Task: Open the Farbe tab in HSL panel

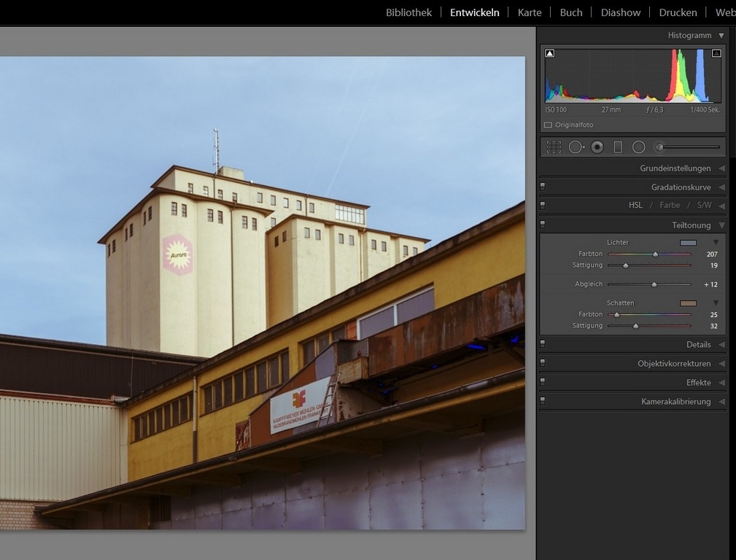Action: 670,206
